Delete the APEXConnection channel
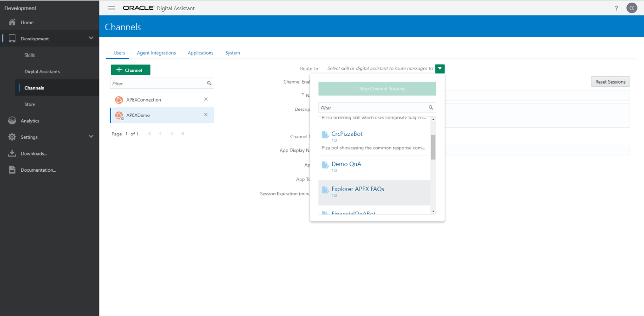 point(206,99)
